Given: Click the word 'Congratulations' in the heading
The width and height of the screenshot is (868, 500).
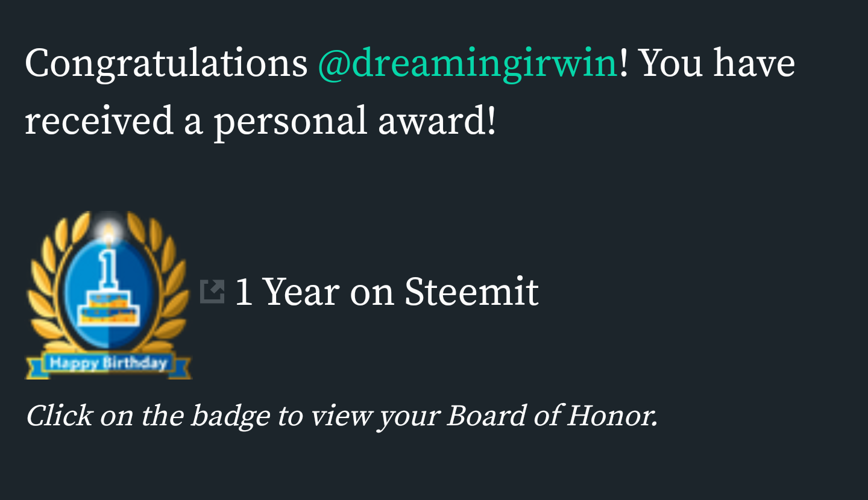Looking at the screenshot, I should [x=166, y=64].
